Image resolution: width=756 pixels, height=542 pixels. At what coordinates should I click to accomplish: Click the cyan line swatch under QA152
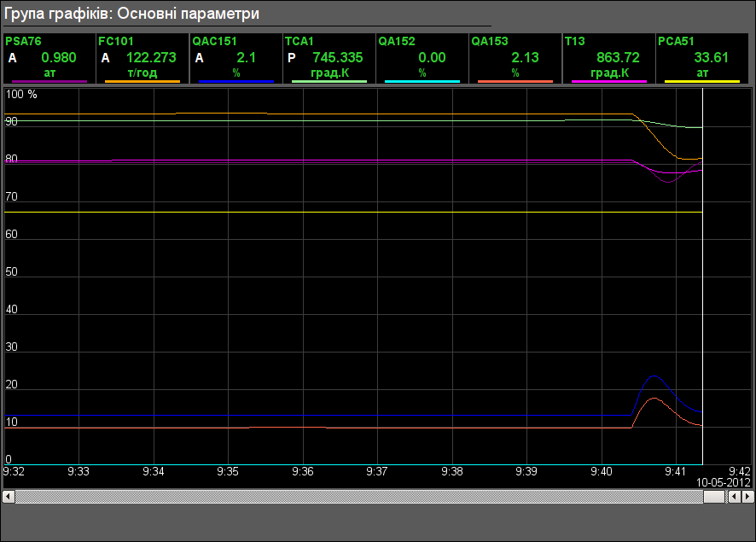(422, 81)
